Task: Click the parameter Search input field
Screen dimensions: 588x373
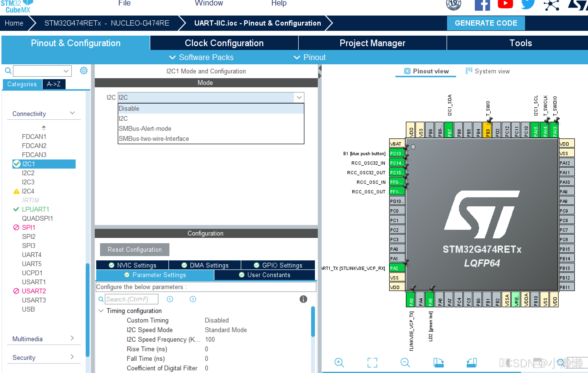Action: click(131, 299)
